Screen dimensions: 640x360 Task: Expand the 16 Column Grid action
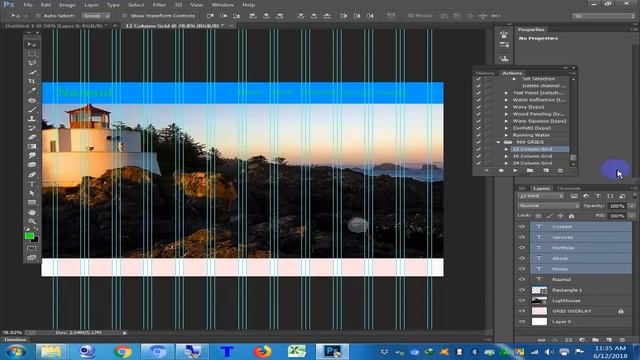click(x=506, y=156)
